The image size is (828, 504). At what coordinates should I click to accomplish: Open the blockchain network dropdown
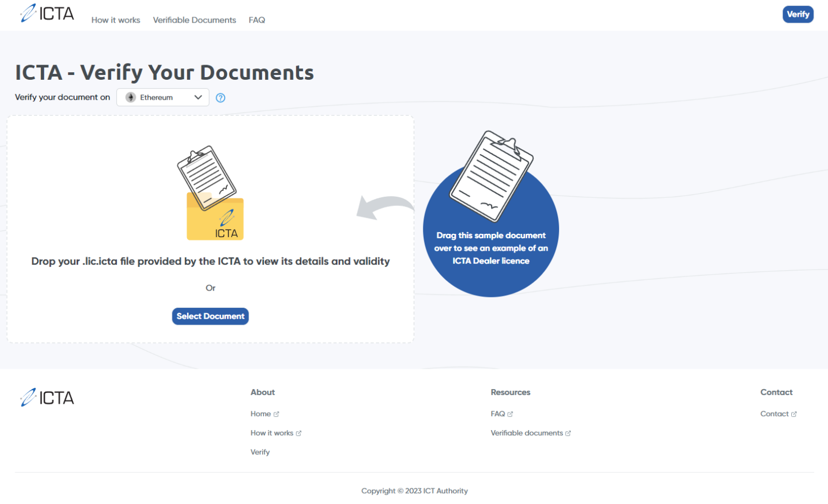point(163,97)
